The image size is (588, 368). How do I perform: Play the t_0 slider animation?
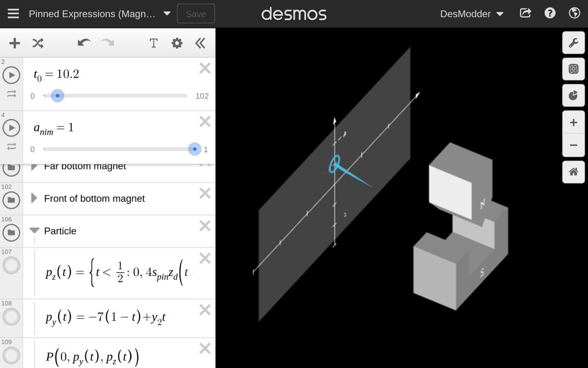point(11,75)
